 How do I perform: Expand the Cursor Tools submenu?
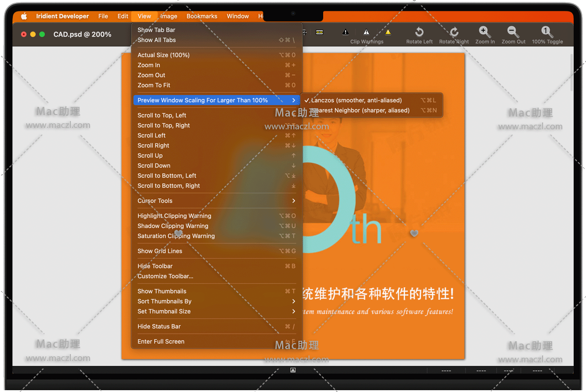coord(155,201)
